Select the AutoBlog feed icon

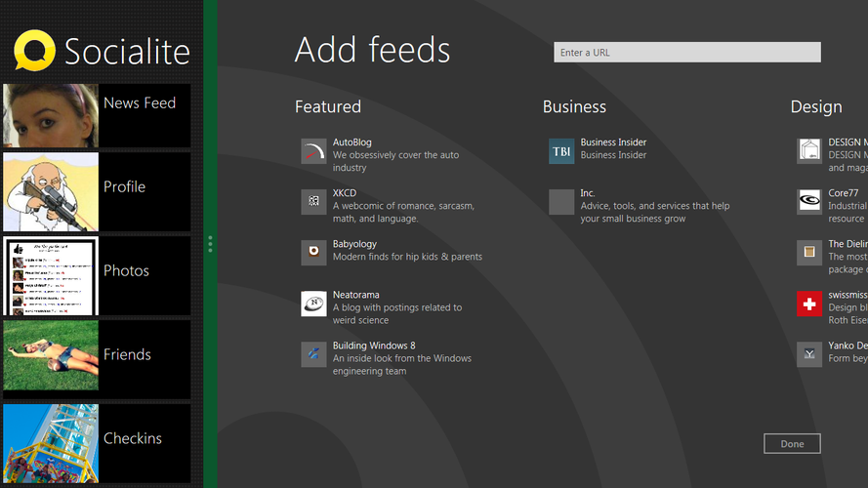pyautogui.click(x=313, y=151)
